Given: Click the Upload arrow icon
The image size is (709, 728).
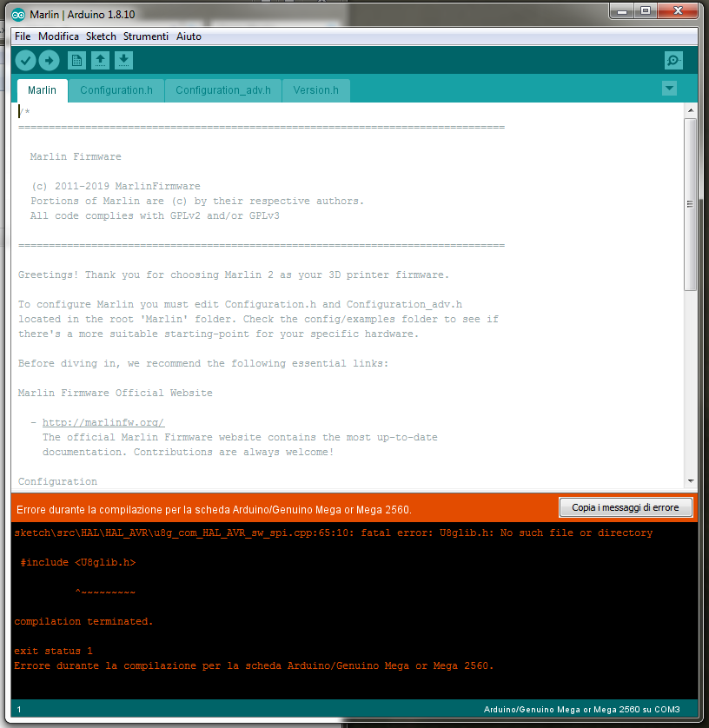Looking at the screenshot, I should (x=49, y=60).
